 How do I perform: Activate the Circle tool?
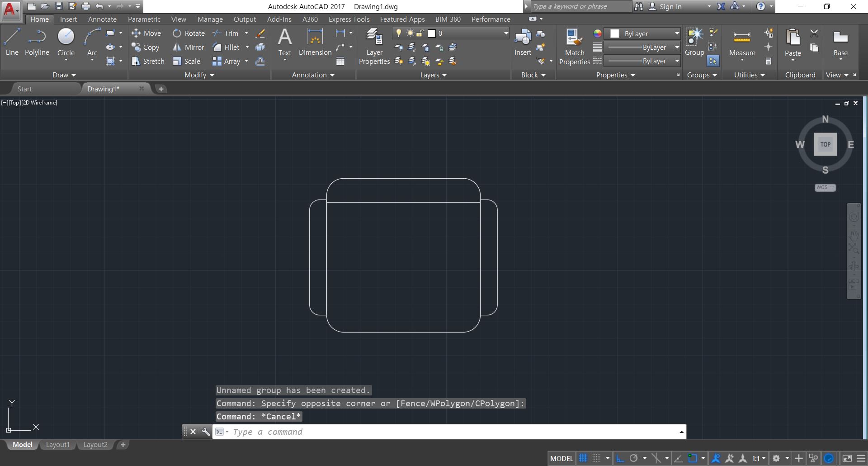point(66,42)
